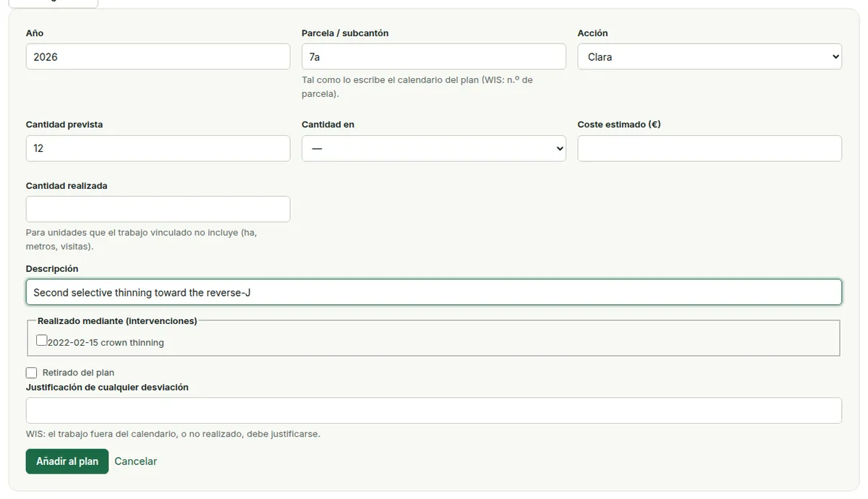
Task: Click the Acción label above the dropdown
Action: (x=592, y=33)
